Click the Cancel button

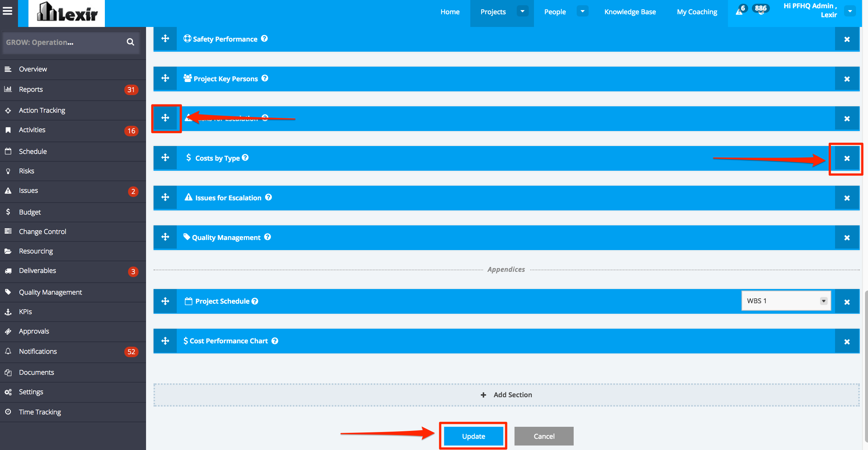[x=544, y=436]
